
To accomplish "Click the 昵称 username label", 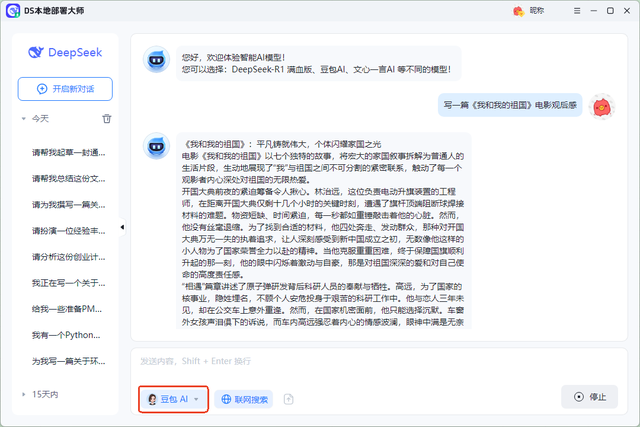I will tap(537, 11).
